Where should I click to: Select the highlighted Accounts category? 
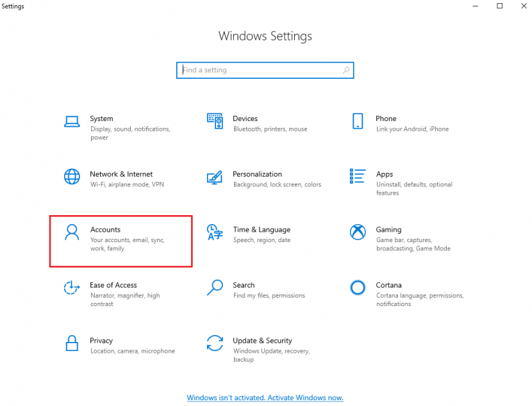click(x=121, y=240)
